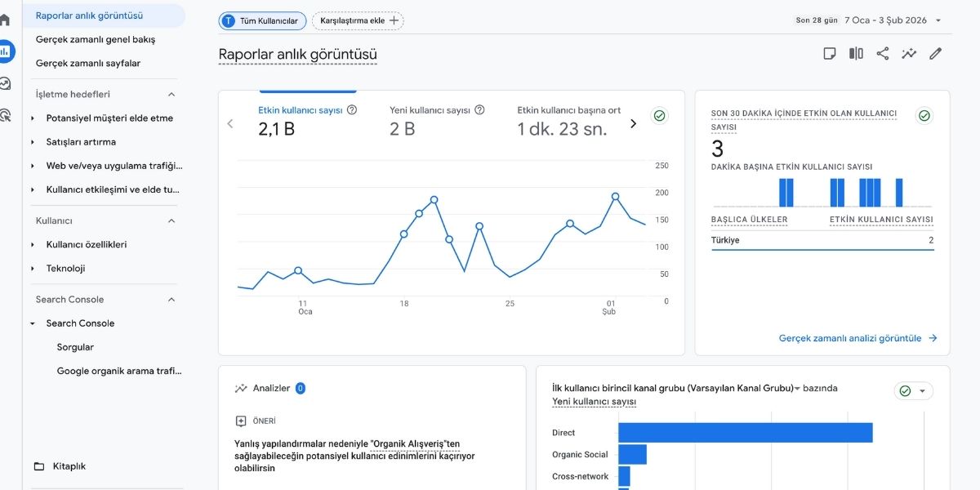Open the Insights sparkline icon in the toolbar
Screen dimensions: 980x490
pos(909,54)
